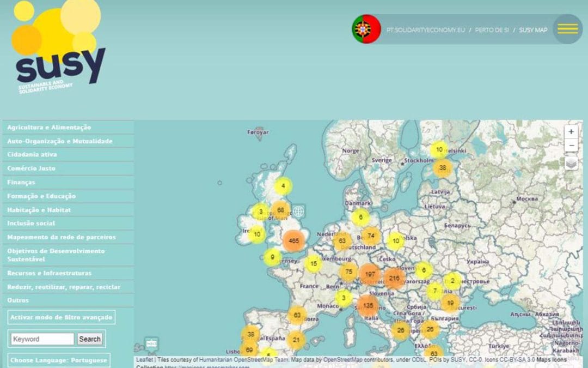Open the hamburger menu in the top right
Screen dimensions: 588x368
pos(567,28)
